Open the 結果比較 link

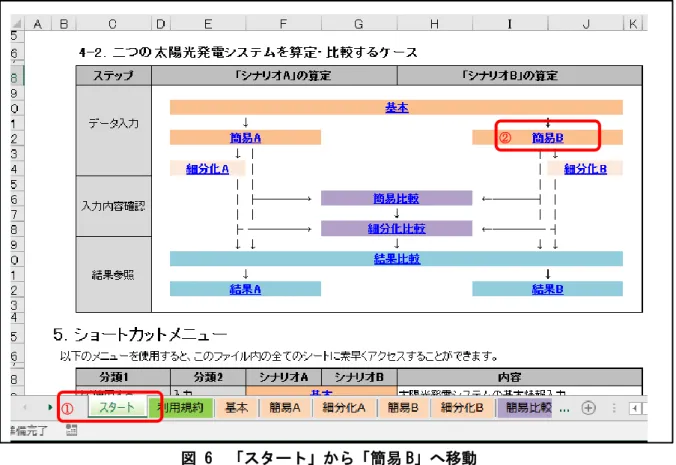[396, 259]
